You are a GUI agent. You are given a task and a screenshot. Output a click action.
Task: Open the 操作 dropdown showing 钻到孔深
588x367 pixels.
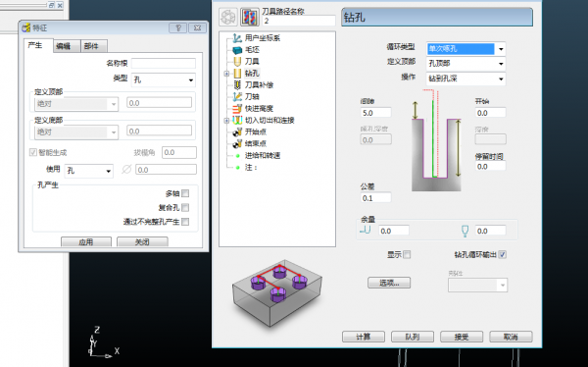465,79
